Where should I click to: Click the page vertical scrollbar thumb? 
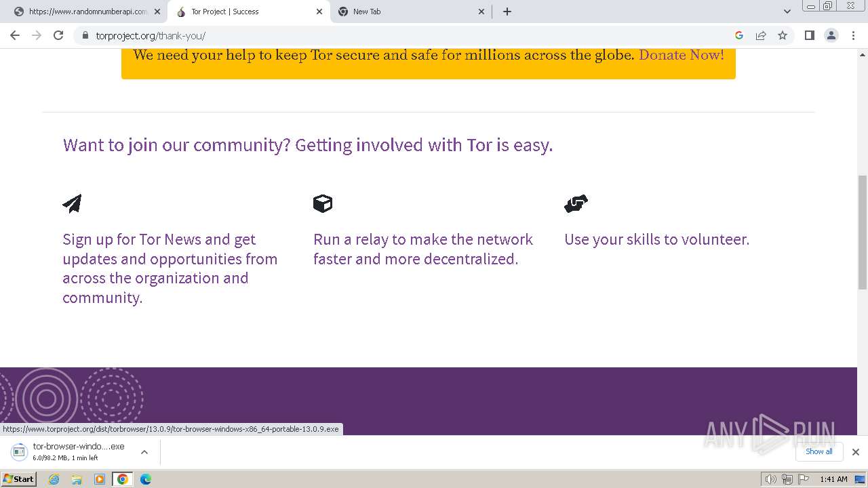click(x=862, y=232)
